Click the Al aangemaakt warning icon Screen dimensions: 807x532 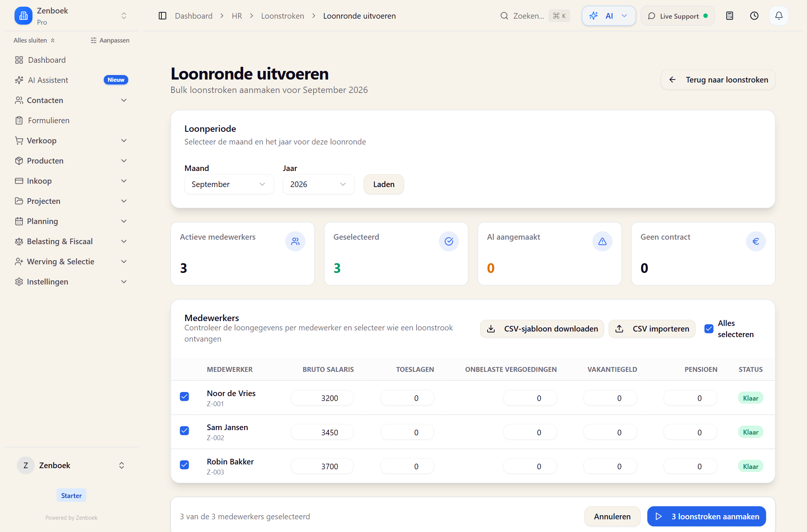[602, 242]
